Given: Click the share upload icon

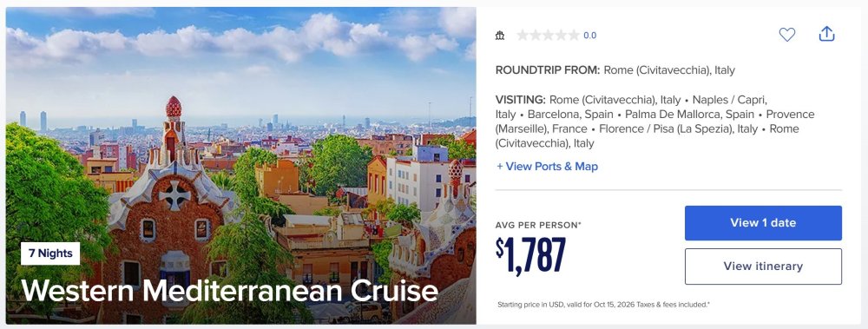Looking at the screenshot, I should [x=826, y=35].
